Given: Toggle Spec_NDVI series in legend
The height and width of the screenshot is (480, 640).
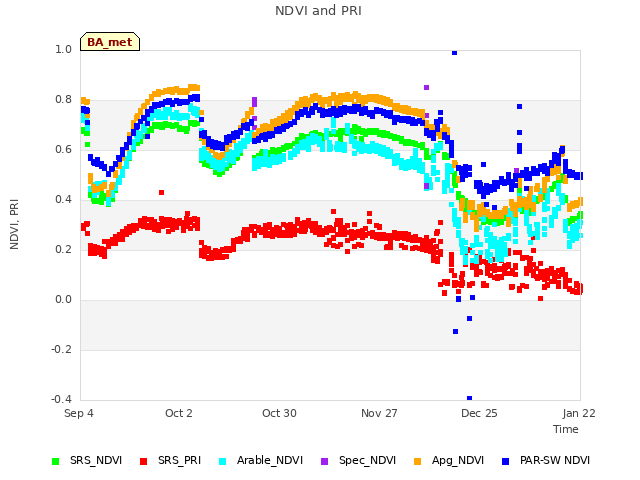Looking at the screenshot, I should [x=358, y=460].
